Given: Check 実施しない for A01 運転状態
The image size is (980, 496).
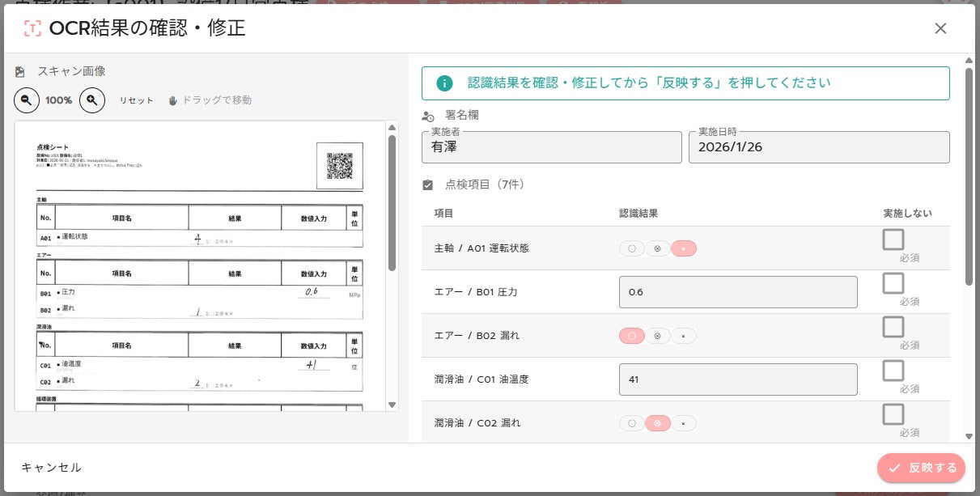Looking at the screenshot, I should point(893,240).
